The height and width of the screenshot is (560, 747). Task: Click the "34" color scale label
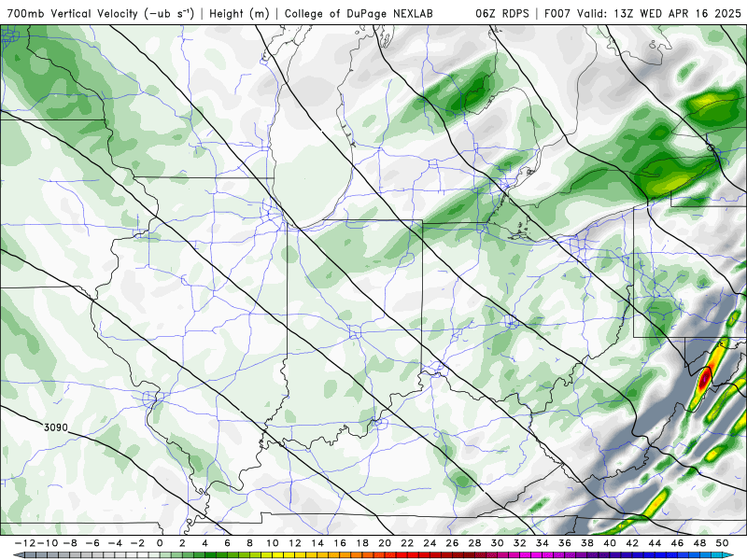543,543
